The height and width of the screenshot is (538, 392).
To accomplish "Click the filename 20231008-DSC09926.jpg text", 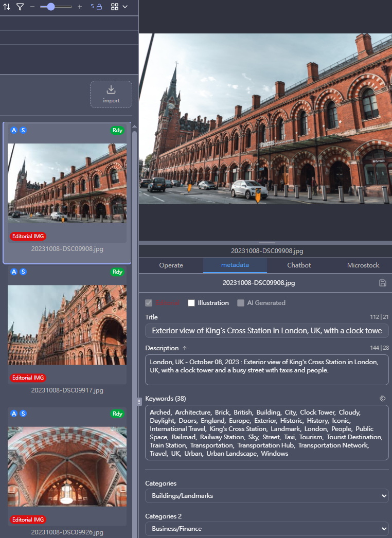I will [67, 532].
